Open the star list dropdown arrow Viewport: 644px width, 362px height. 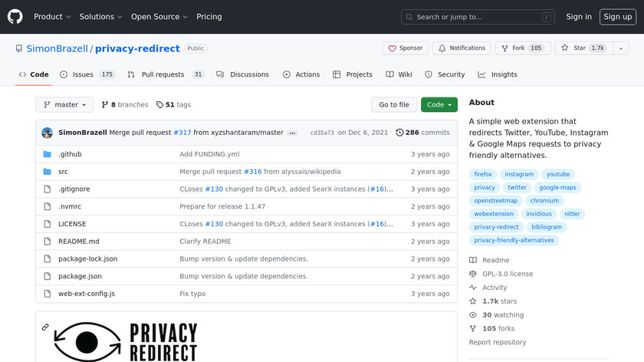point(620,48)
